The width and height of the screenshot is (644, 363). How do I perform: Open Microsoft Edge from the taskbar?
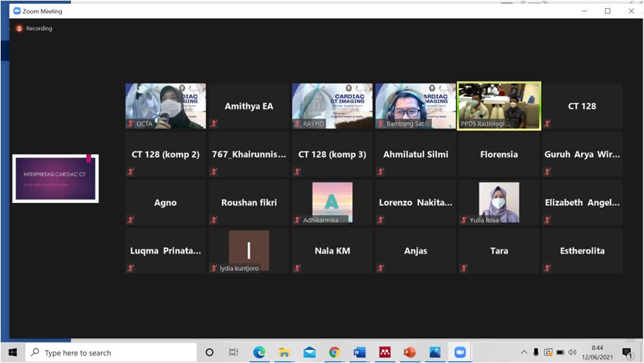[x=259, y=352]
